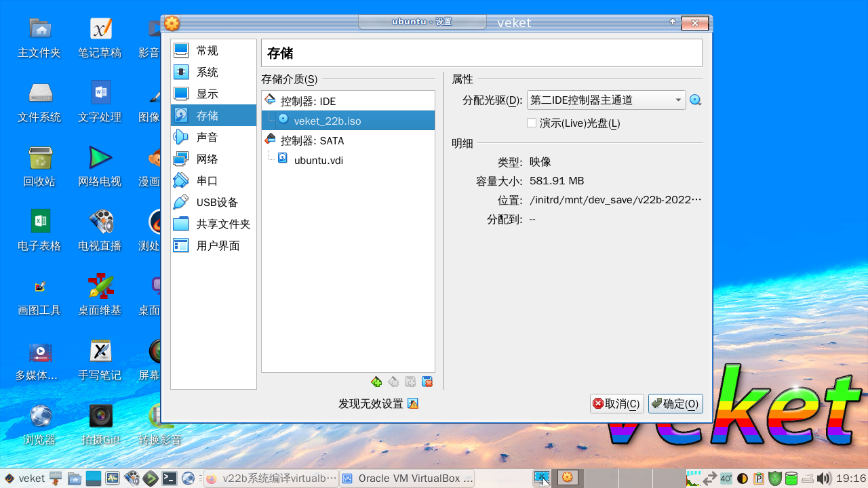The height and width of the screenshot is (488, 868).
Task: Select the 存储 (Storage) settings category
Action: point(213,116)
